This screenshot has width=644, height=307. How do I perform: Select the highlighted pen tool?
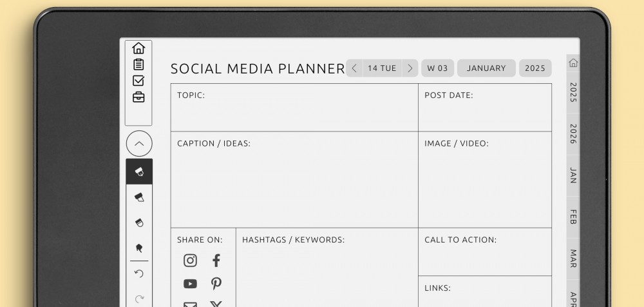point(139,172)
